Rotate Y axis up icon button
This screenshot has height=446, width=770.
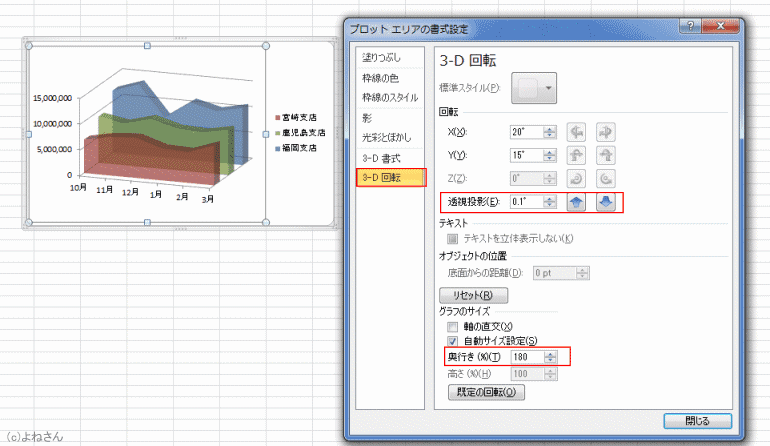click(576, 155)
